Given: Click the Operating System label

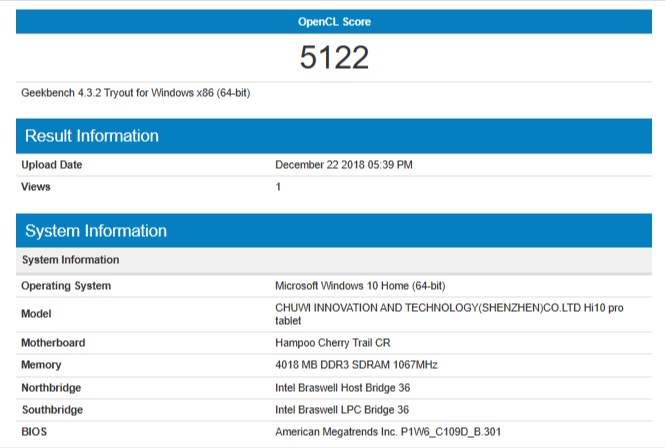Looking at the screenshot, I should click(x=66, y=286).
